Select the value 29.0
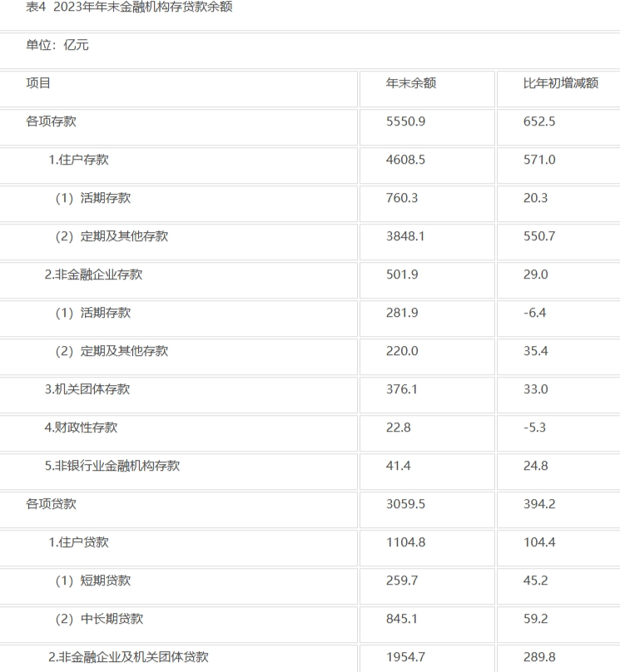This screenshot has height=672, width=620. coord(536,274)
